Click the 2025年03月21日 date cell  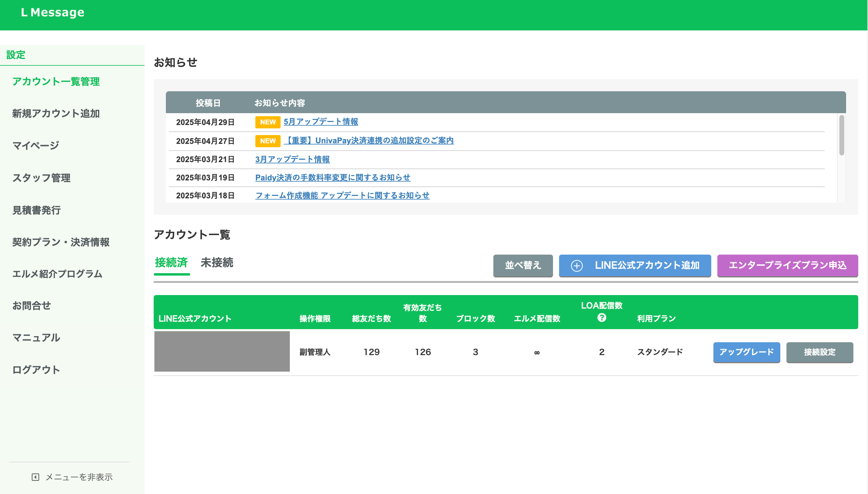pos(205,159)
